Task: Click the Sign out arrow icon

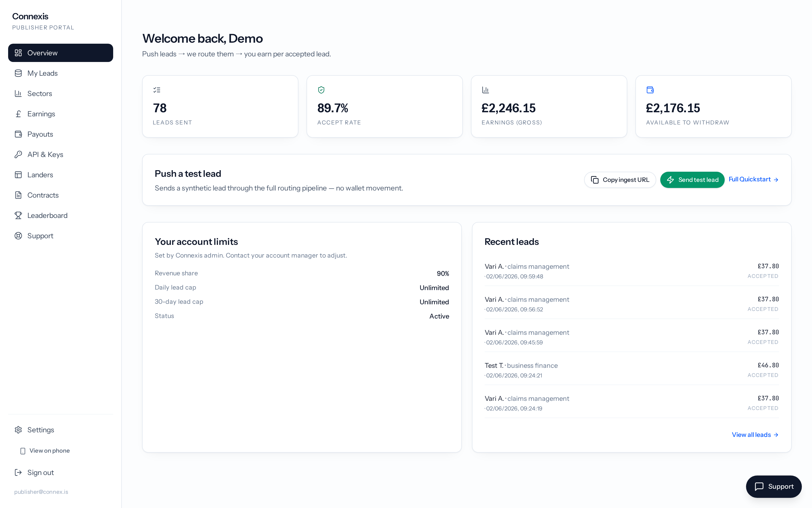Action: click(18, 472)
